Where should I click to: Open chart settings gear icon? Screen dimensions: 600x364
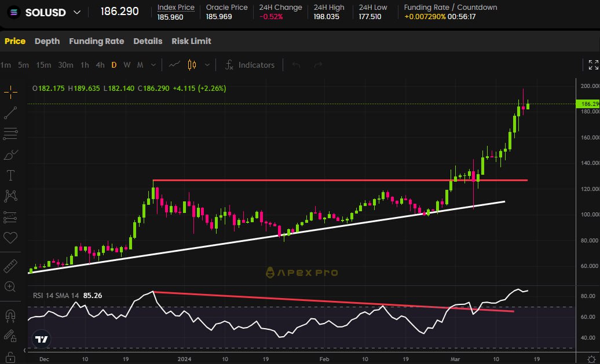(x=591, y=359)
